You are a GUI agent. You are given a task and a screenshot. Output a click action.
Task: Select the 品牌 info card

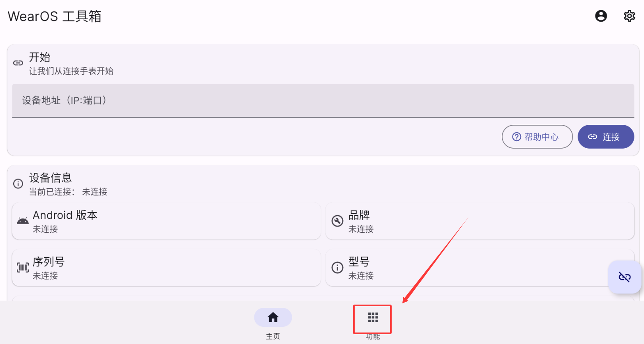coord(480,221)
